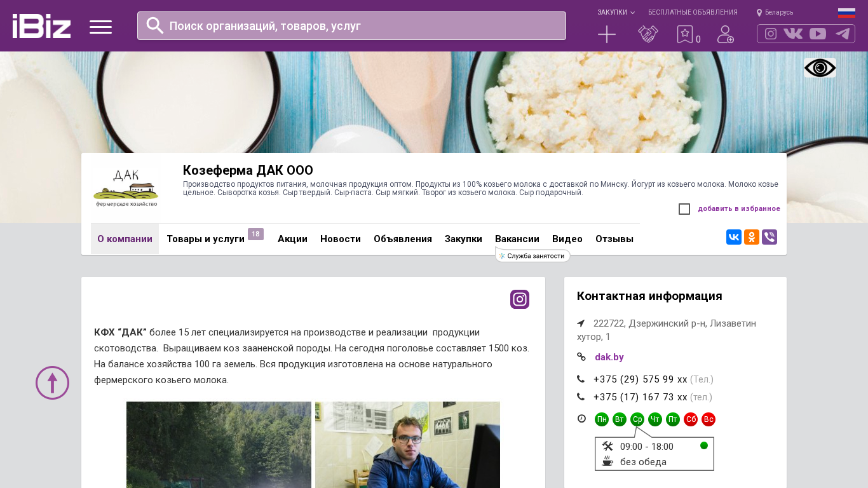Open the user account icon
The image size is (868, 488).
click(726, 34)
